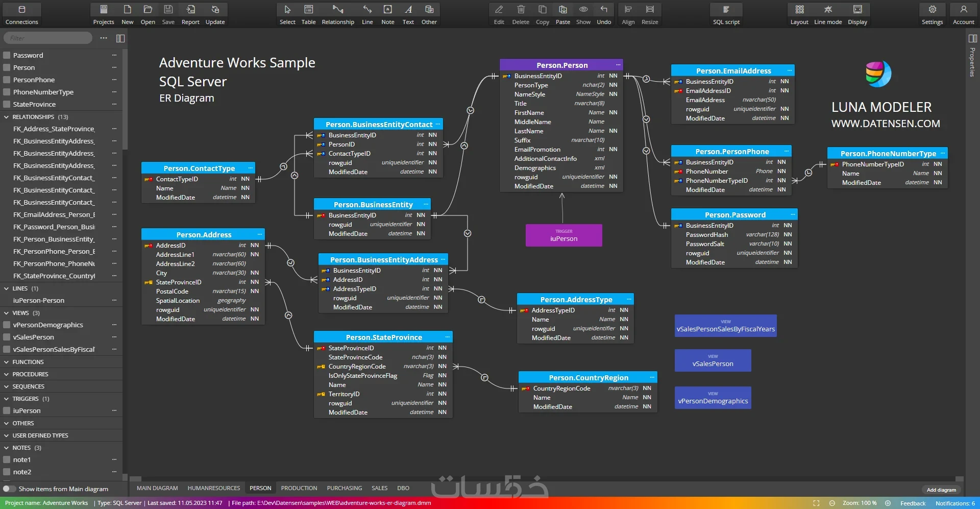Image resolution: width=980 pixels, height=509 pixels.
Task: Switch to the HUMANRESOURCES tab
Action: pos(214,488)
